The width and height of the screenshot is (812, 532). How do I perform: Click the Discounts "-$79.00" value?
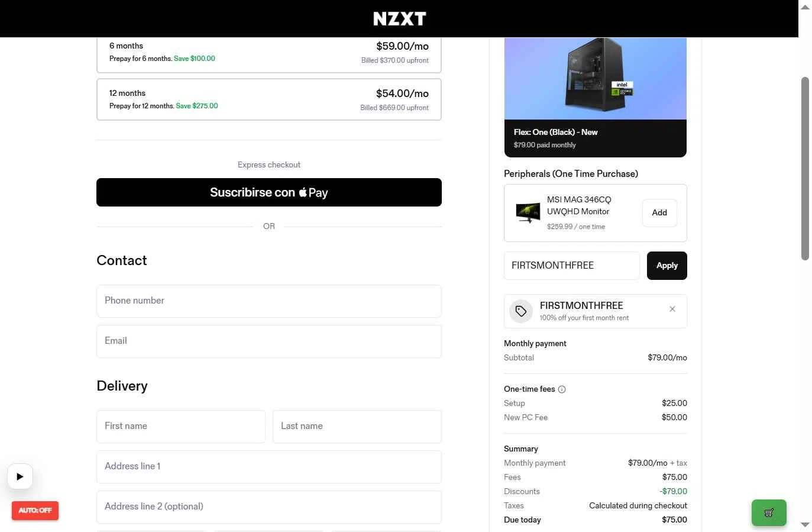673,491
